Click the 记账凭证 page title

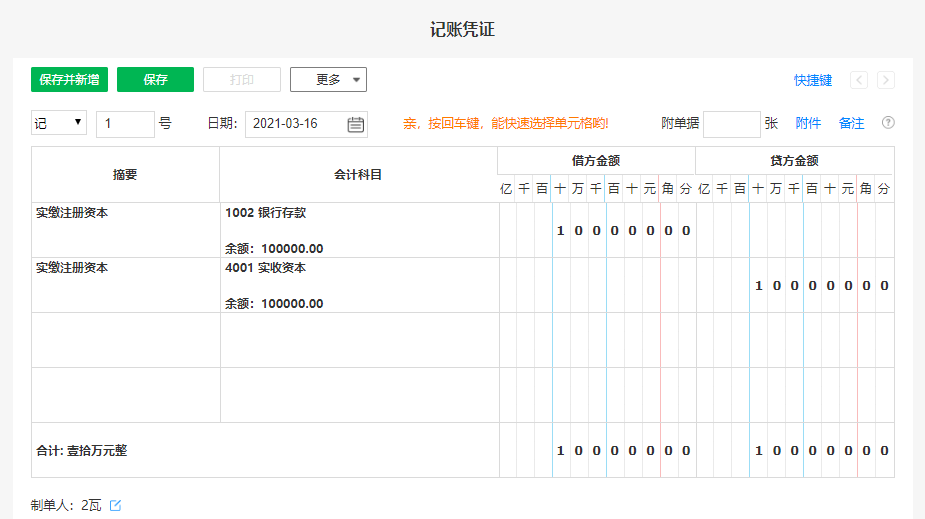pos(462,29)
